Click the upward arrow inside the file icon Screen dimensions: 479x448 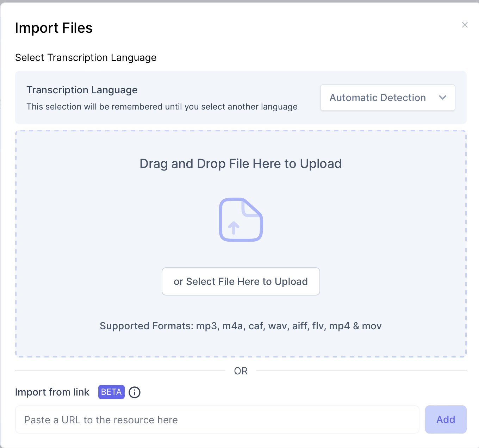234,228
